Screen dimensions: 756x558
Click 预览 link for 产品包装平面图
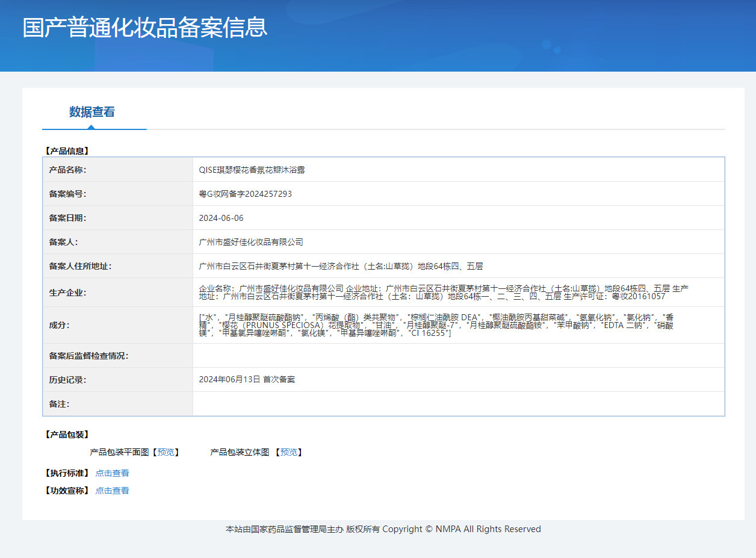166,452
